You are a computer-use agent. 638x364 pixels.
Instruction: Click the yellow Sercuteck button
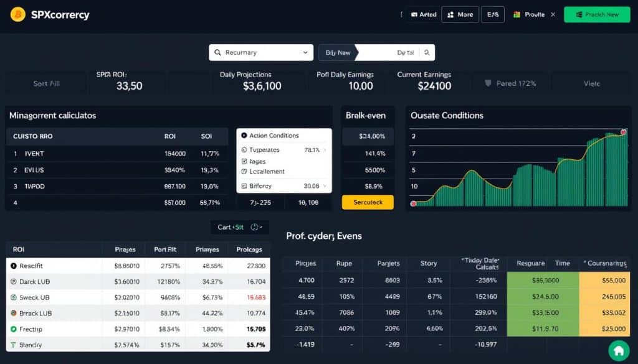pyautogui.click(x=368, y=202)
